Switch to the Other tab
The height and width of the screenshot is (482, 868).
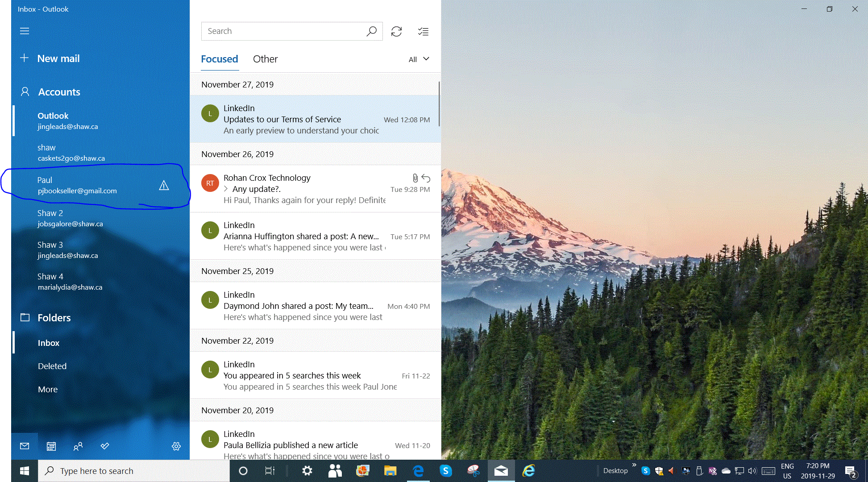265,59
